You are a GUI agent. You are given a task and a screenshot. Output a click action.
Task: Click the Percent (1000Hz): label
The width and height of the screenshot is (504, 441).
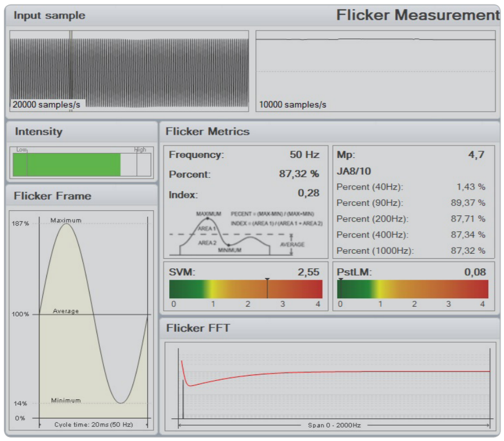point(375,251)
